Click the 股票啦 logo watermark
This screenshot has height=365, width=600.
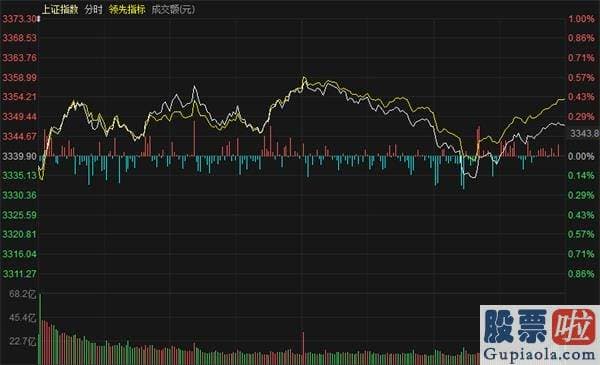(540, 327)
